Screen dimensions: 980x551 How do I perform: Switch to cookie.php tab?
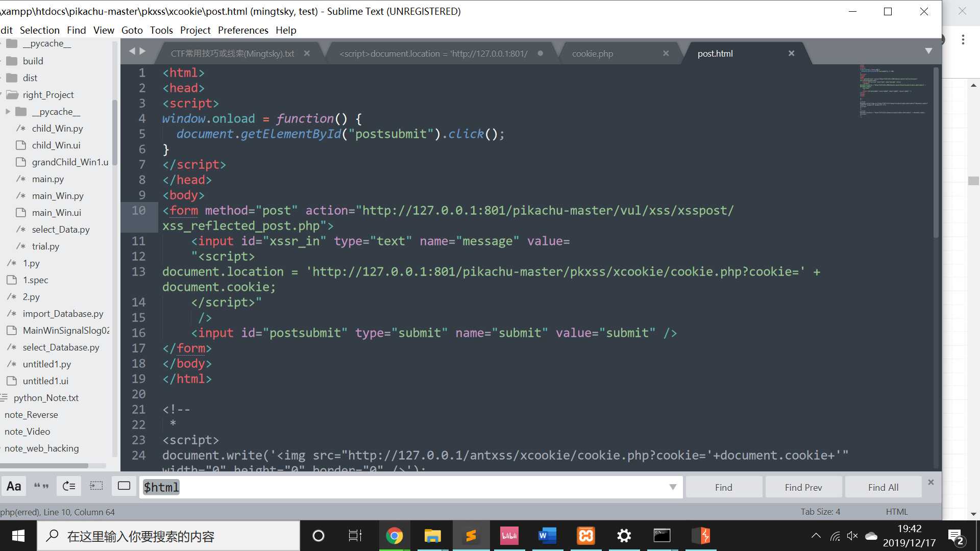(x=593, y=54)
